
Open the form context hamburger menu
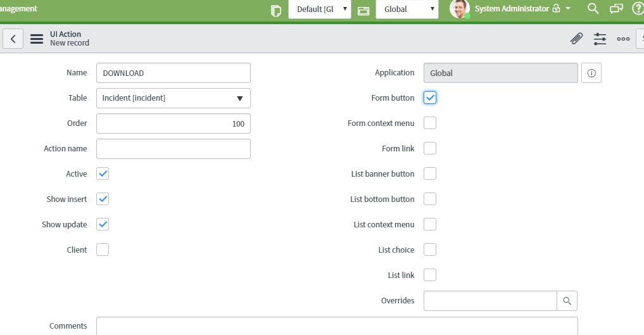(37, 39)
